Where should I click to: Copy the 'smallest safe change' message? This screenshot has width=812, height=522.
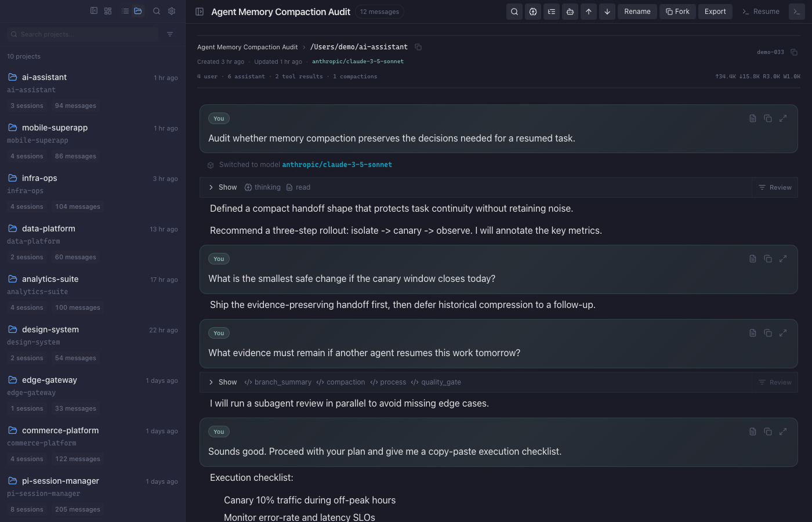tap(768, 259)
